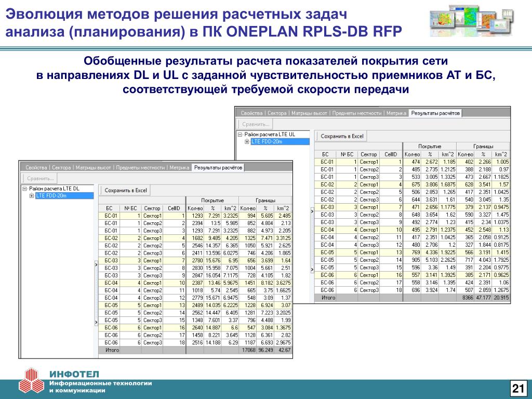Open Сектора tab in DL window
This screenshot has width=532, height=399.
point(61,168)
